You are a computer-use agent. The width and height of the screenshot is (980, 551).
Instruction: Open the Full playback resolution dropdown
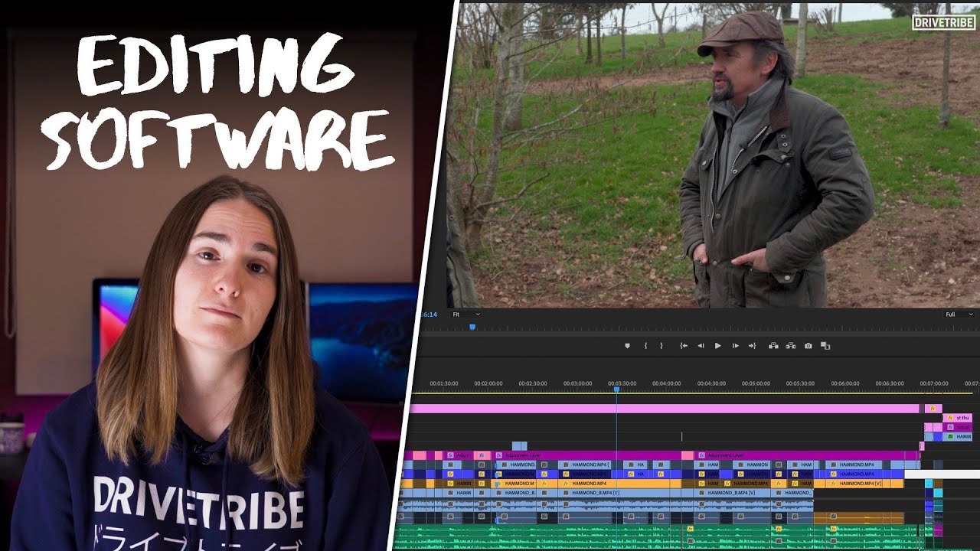point(959,315)
